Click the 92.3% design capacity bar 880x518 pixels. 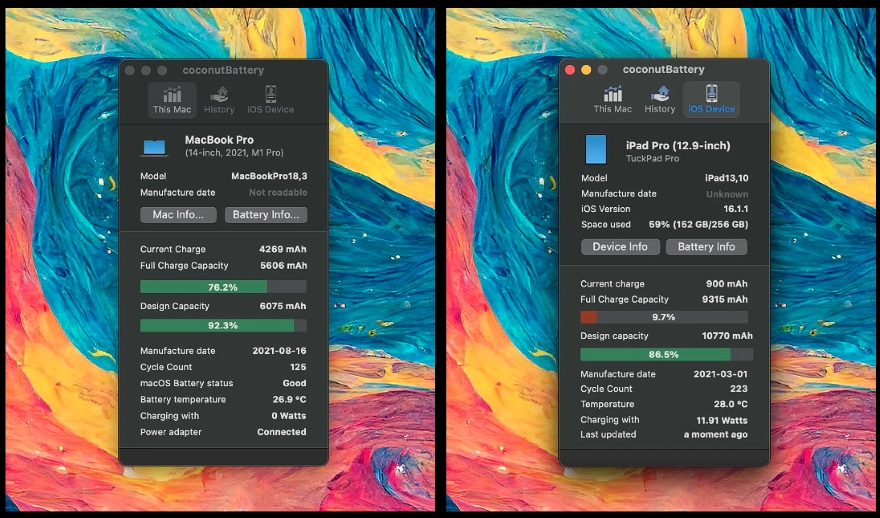pyautogui.click(x=223, y=325)
